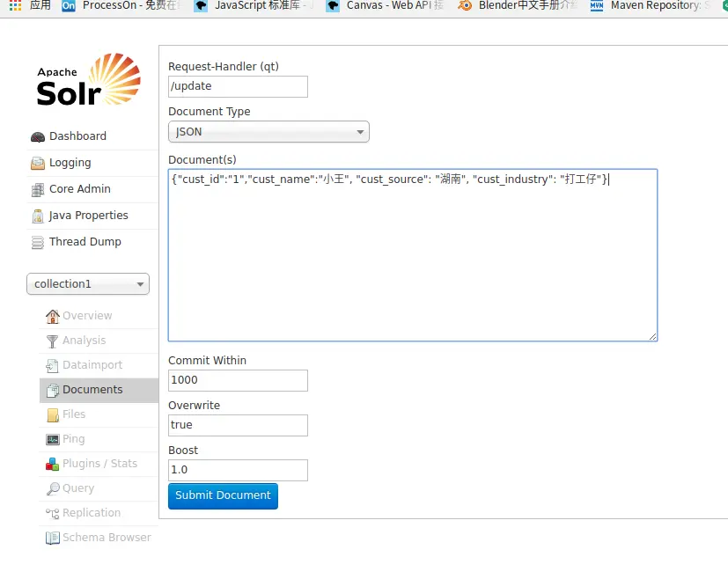The height and width of the screenshot is (579, 728).
Task: Click the Thread Dump icon
Action: pyautogui.click(x=38, y=243)
